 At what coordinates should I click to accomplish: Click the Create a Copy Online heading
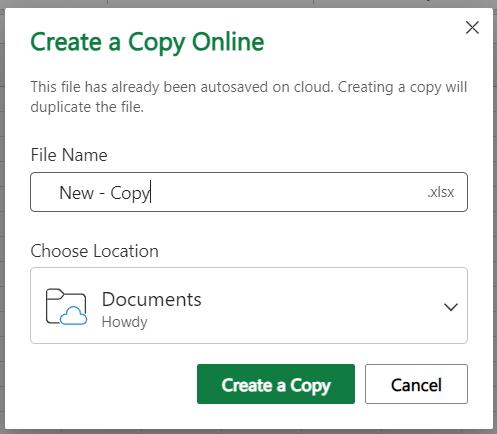(x=147, y=42)
